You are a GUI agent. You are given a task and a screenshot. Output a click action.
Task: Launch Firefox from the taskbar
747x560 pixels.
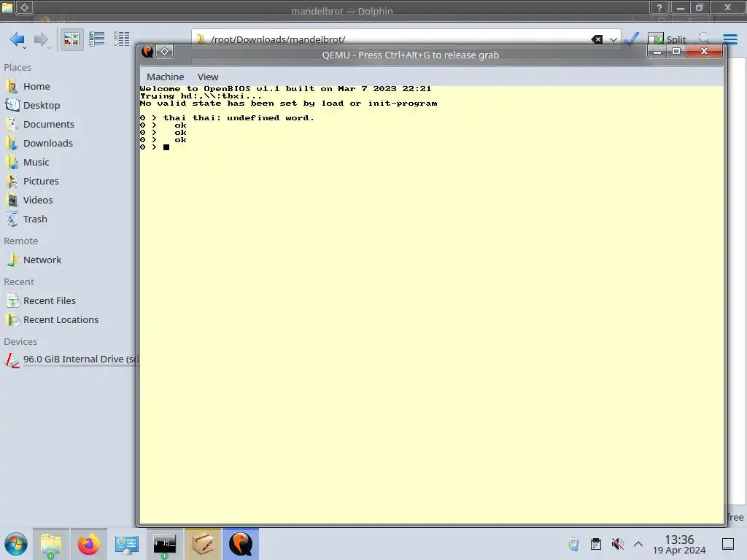pyautogui.click(x=88, y=544)
